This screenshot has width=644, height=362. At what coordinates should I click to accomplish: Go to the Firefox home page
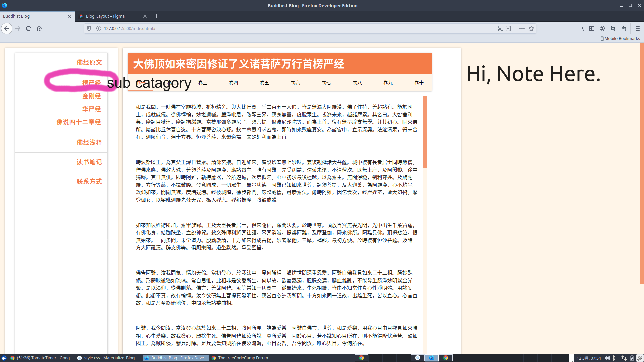tap(39, 28)
